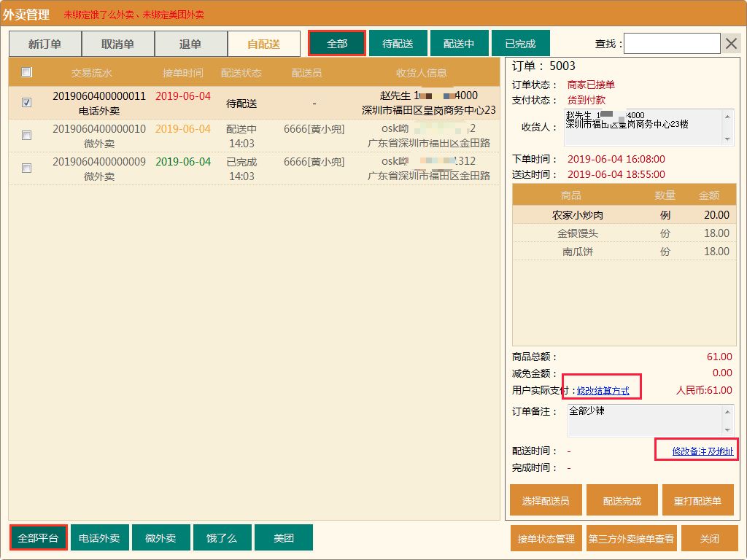Viewport: 747px width, 560px height.
Task: Select the 微外卖 platform filter
Action: (x=161, y=538)
